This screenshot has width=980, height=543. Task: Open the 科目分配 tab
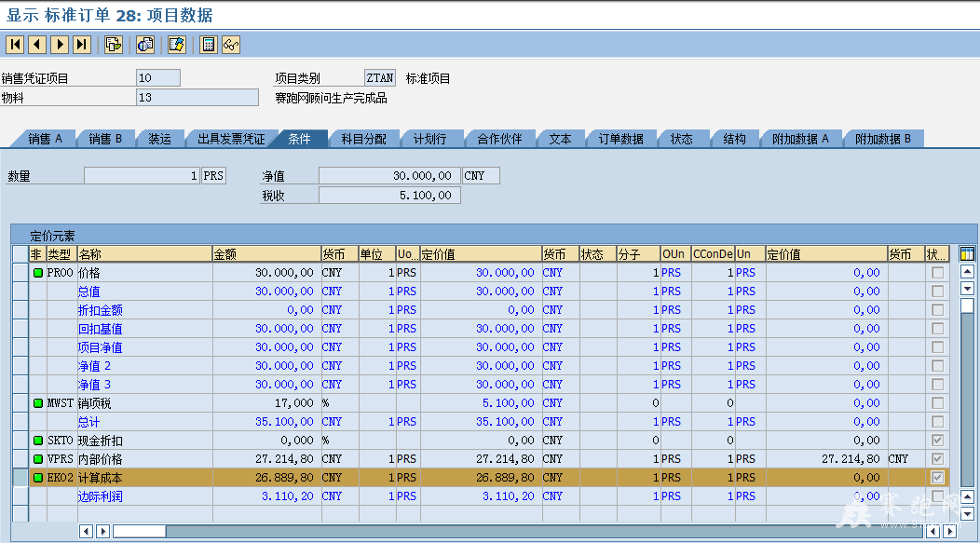(x=363, y=139)
